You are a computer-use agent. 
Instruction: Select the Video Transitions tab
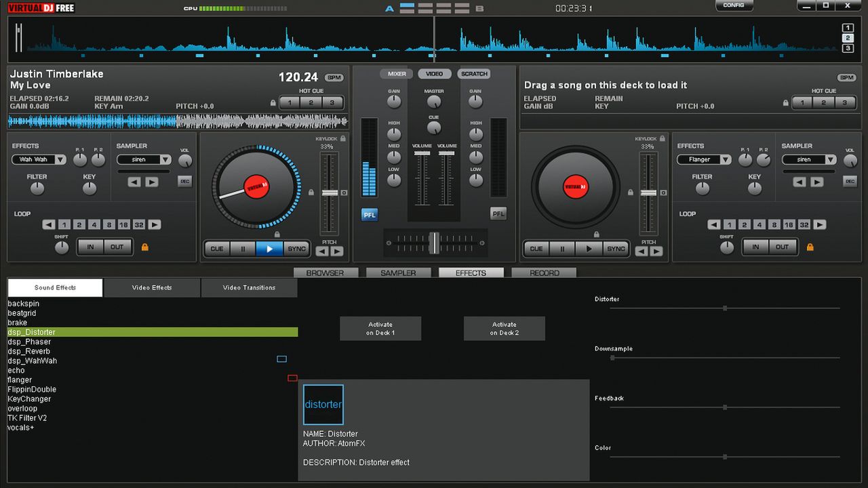pos(249,287)
